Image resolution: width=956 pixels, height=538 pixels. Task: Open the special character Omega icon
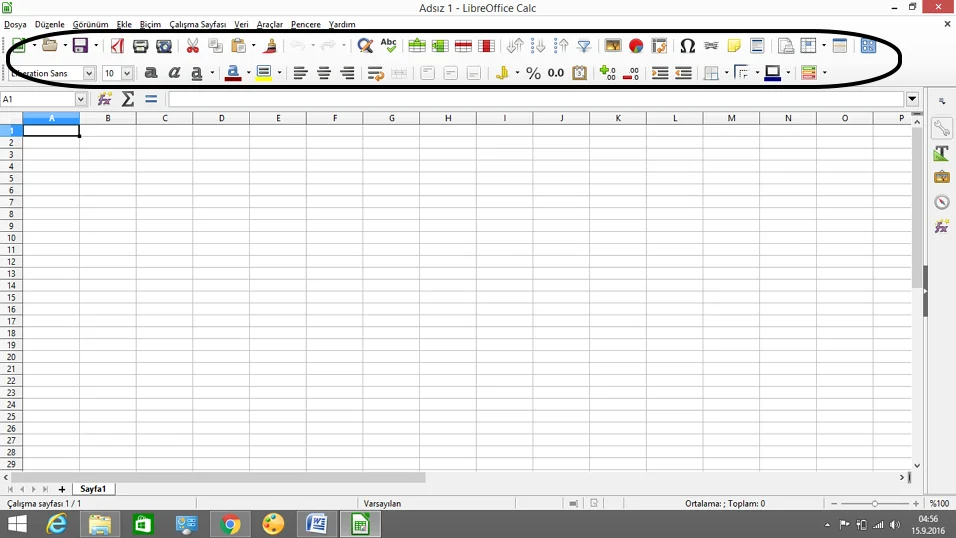coord(687,46)
